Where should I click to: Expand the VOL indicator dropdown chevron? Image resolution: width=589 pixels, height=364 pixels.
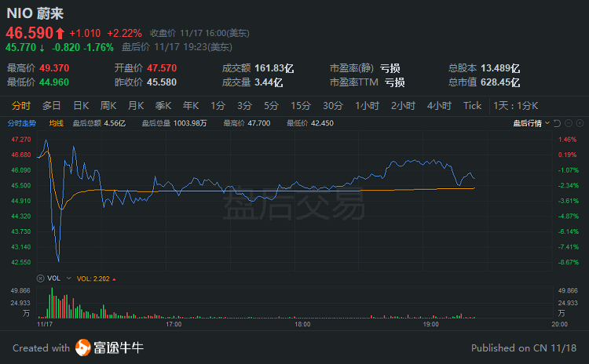click(x=69, y=278)
